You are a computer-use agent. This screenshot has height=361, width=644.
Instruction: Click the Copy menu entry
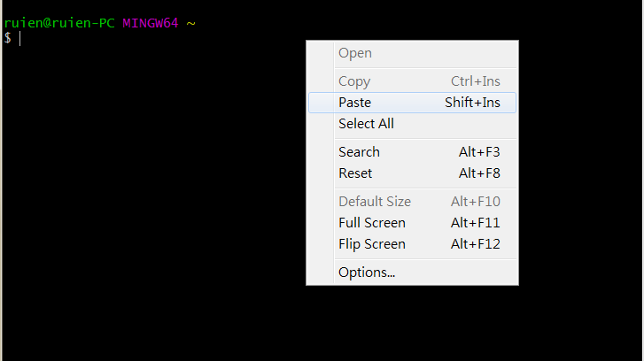pyautogui.click(x=354, y=81)
